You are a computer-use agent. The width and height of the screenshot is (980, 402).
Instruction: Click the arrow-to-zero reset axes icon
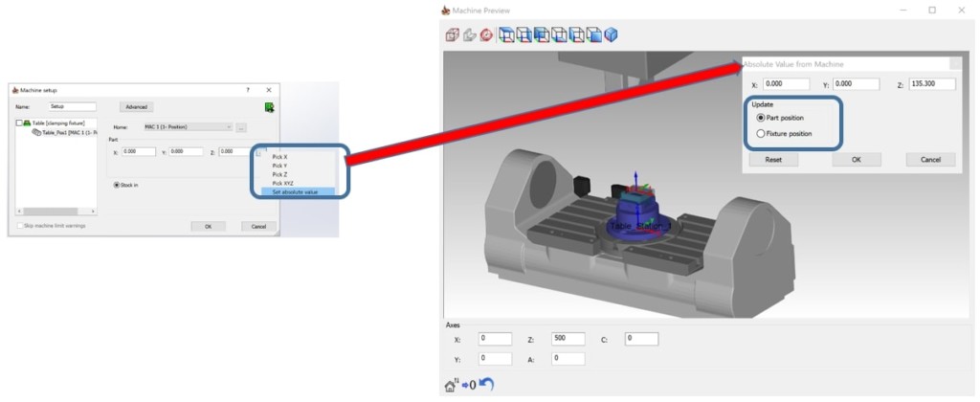tap(469, 385)
